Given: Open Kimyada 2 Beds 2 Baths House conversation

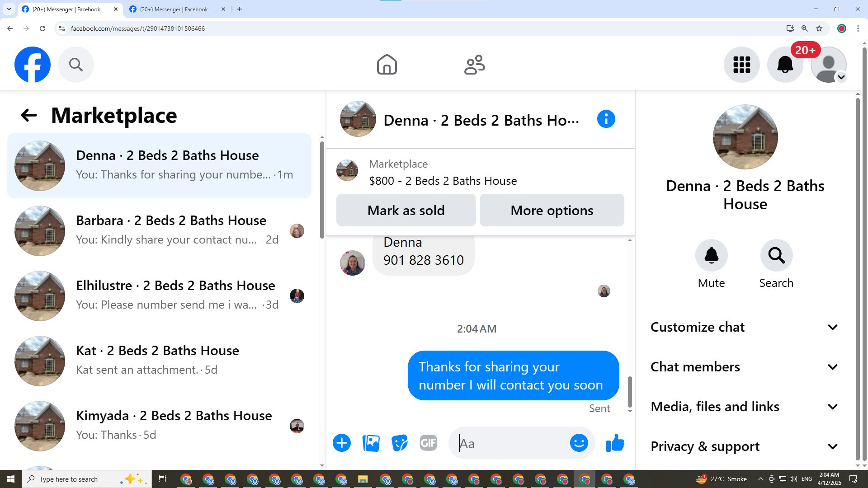Looking at the screenshot, I should coord(159,426).
